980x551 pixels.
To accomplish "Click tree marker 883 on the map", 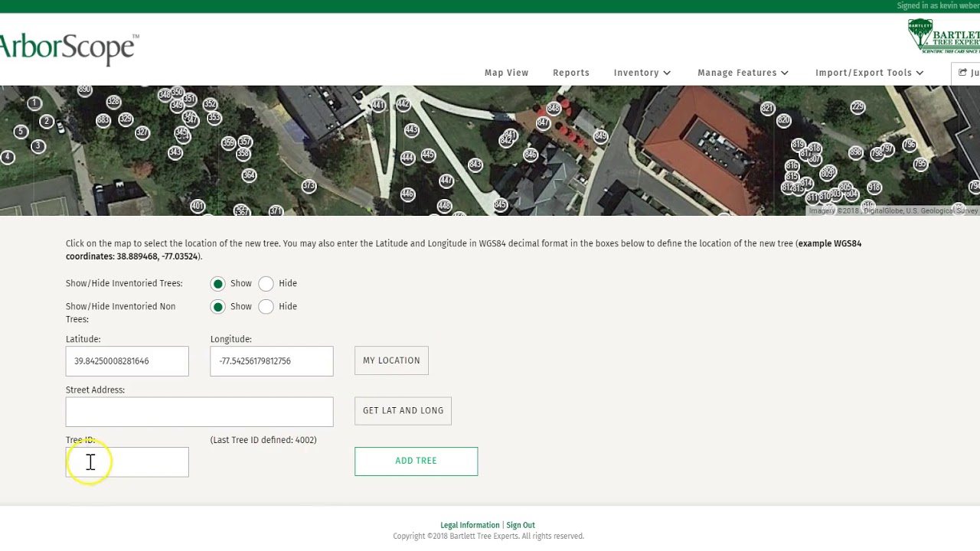I will tap(103, 120).
